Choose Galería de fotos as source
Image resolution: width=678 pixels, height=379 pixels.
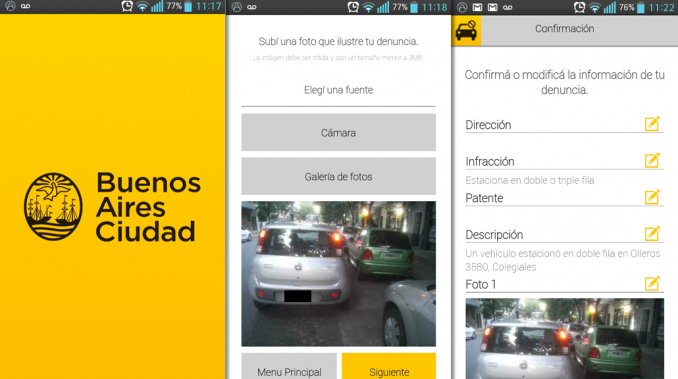tap(338, 176)
